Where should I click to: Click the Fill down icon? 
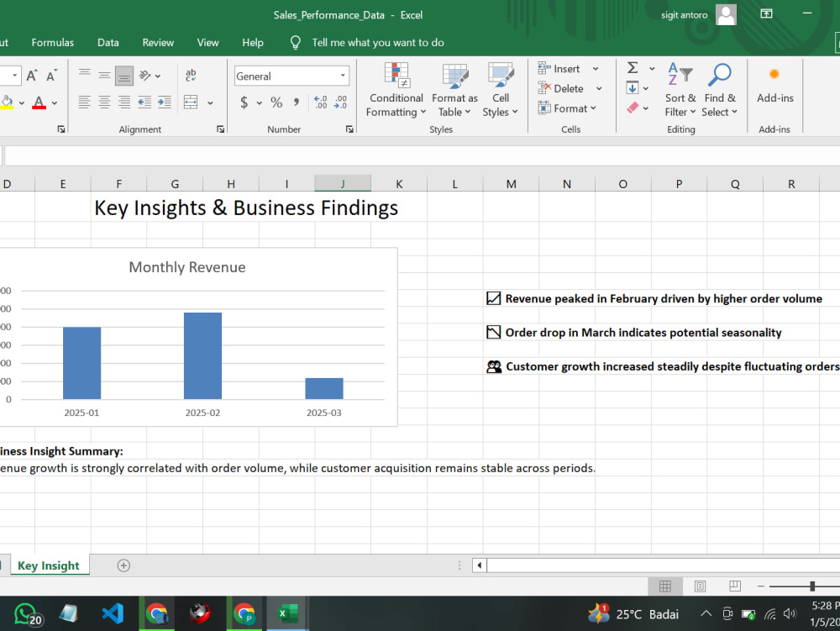point(633,88)
